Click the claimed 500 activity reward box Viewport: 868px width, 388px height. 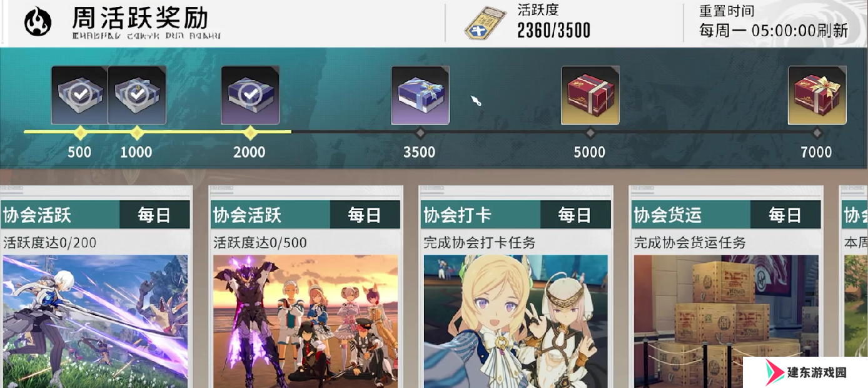[x=79, y=95]
